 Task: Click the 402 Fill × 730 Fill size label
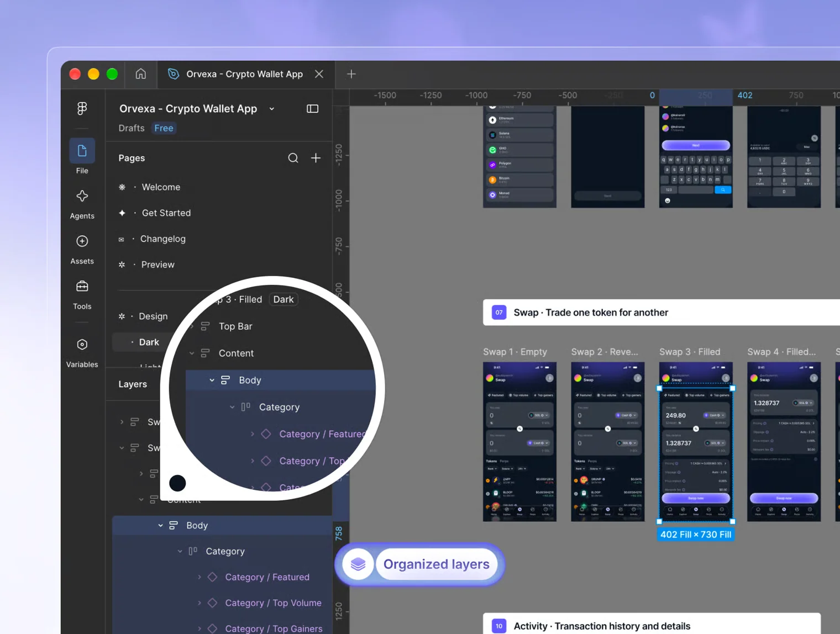[x=696, y=535]
